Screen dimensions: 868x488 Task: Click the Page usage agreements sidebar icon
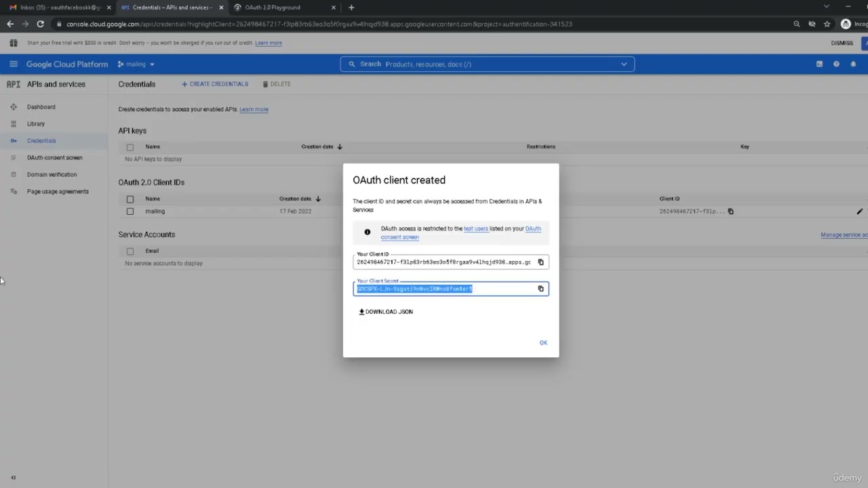[14, 192]
